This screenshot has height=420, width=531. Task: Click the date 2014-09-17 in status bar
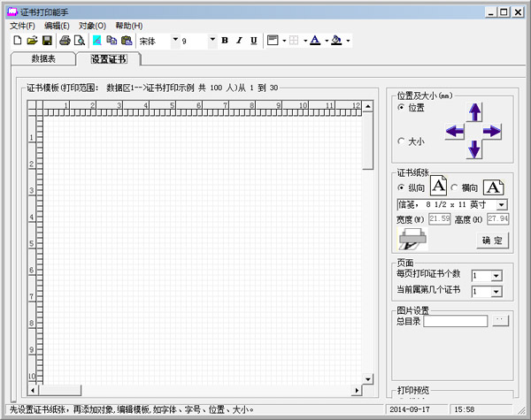point(410,409)
